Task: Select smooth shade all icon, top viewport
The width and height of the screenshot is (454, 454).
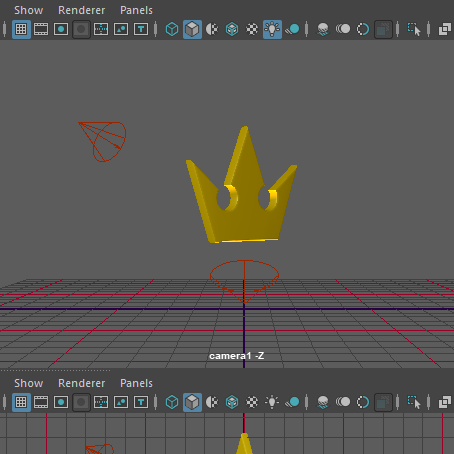Action: point(192,29)
